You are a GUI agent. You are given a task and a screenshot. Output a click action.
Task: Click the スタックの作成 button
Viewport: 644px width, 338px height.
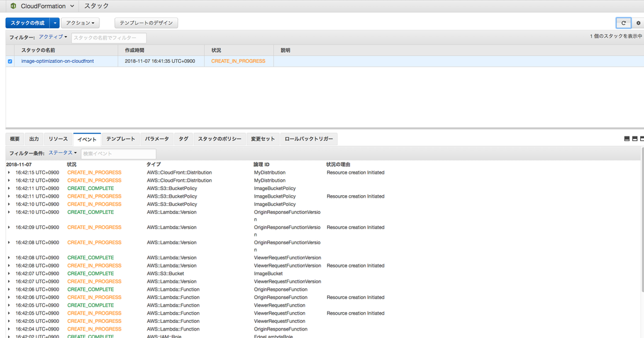pyautogui.click(x=28, y=23)
